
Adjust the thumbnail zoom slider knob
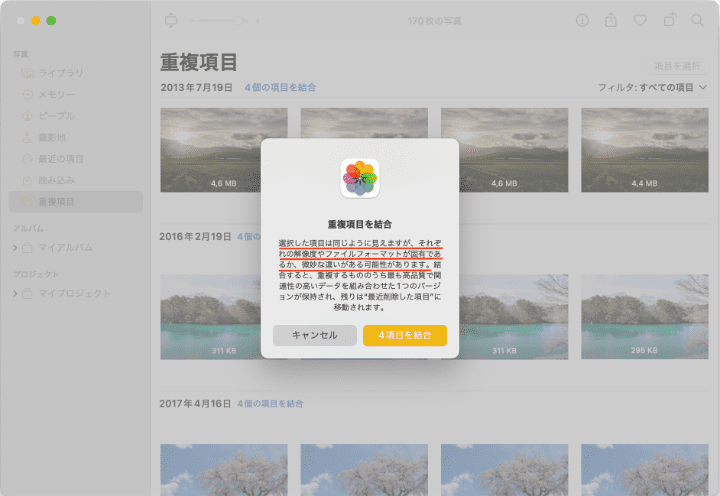tap(237, 21)
